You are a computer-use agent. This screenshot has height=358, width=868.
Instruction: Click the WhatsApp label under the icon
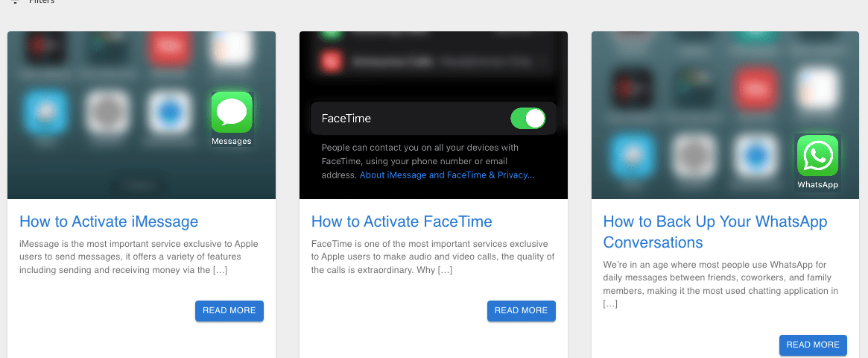click(x=817, y=184)
